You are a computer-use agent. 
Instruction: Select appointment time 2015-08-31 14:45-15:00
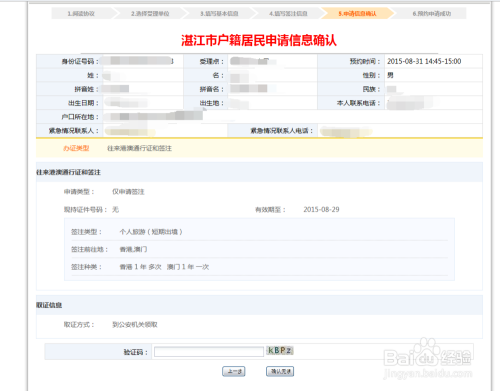coord(424,61)
